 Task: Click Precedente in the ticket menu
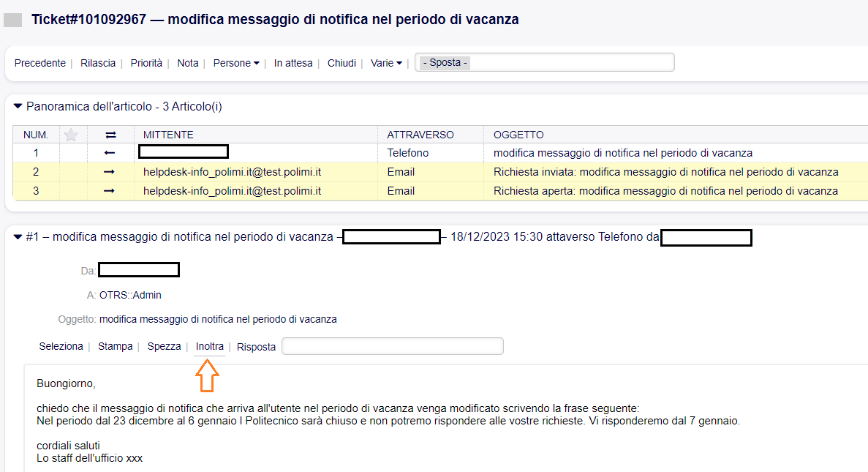[x=40, y=64]
